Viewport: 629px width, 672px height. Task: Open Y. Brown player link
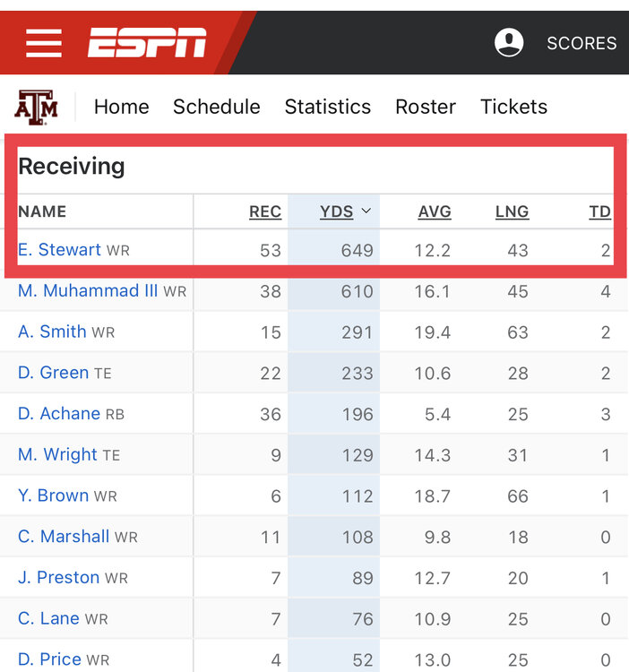coord(54,495)
